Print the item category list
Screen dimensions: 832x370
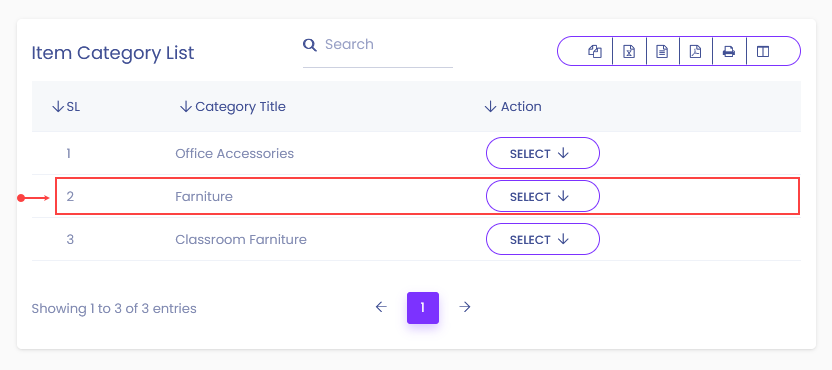point(729,51)
